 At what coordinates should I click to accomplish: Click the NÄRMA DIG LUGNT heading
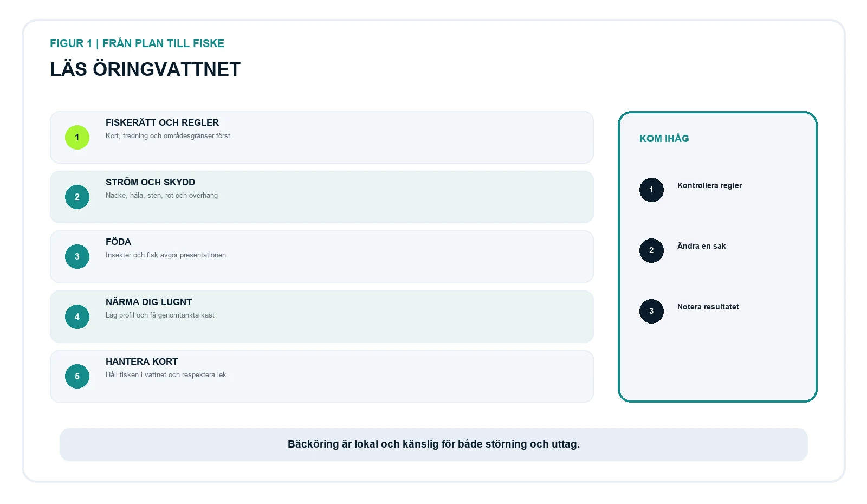coord(148,302)
